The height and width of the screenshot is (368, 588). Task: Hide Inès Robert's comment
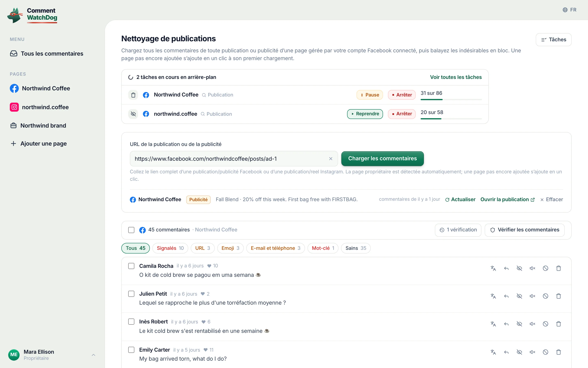click(519, 324)
